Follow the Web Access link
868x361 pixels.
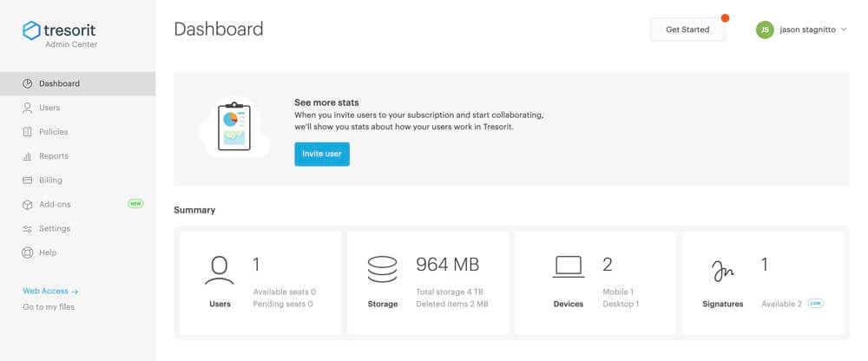(50, 292)
